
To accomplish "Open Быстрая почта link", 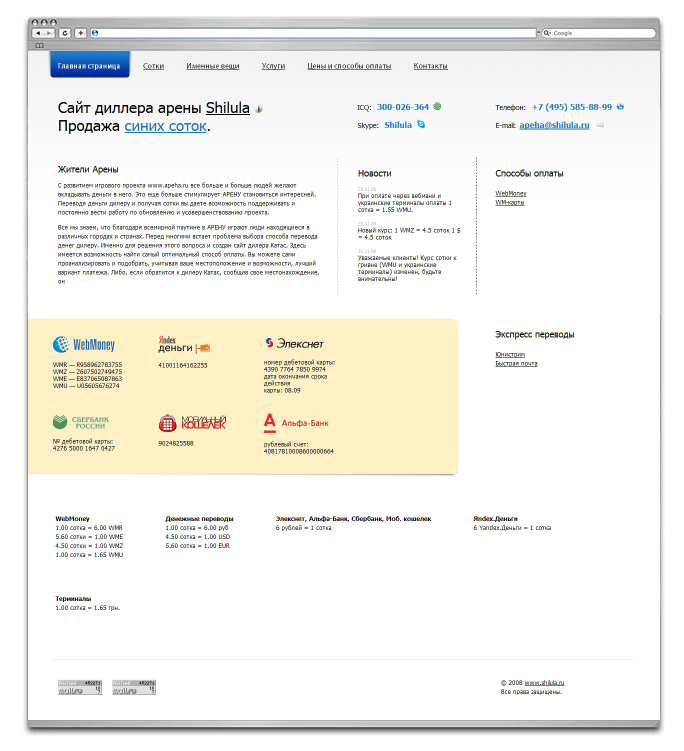I will [x=516, y=364].
